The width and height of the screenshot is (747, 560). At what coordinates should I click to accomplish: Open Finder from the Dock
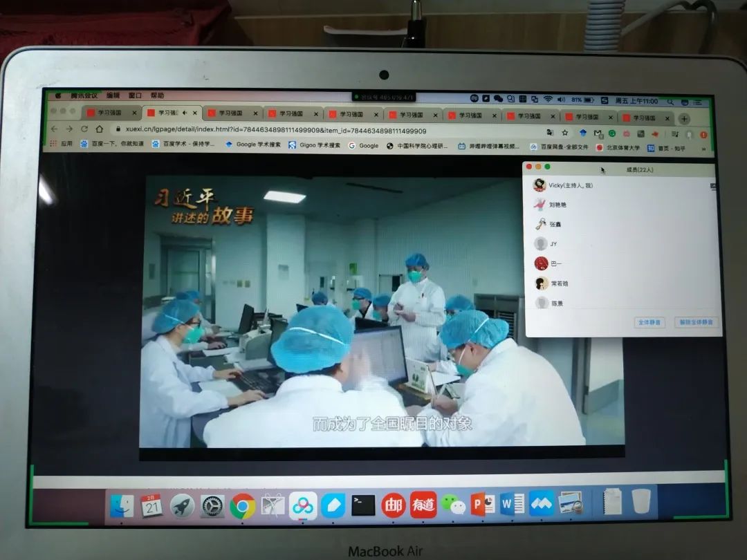click(122, 505)
